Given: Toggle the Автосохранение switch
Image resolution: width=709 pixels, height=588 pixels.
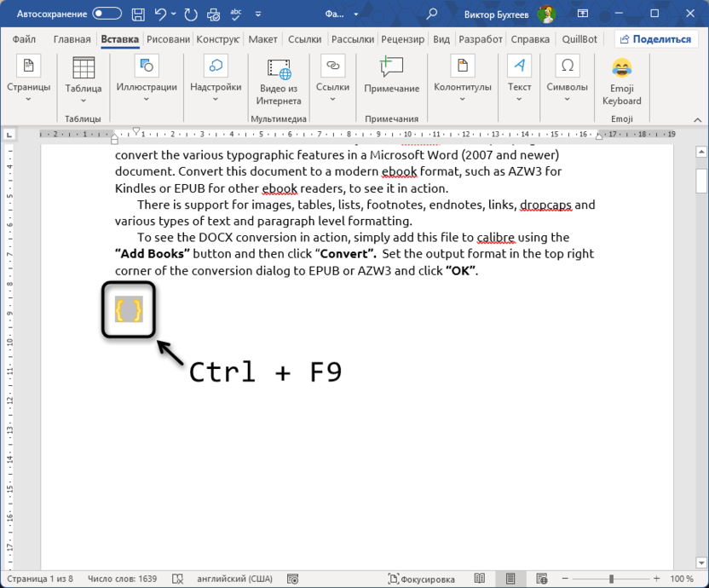Looking at the screenshot, I should click(107, 14).
